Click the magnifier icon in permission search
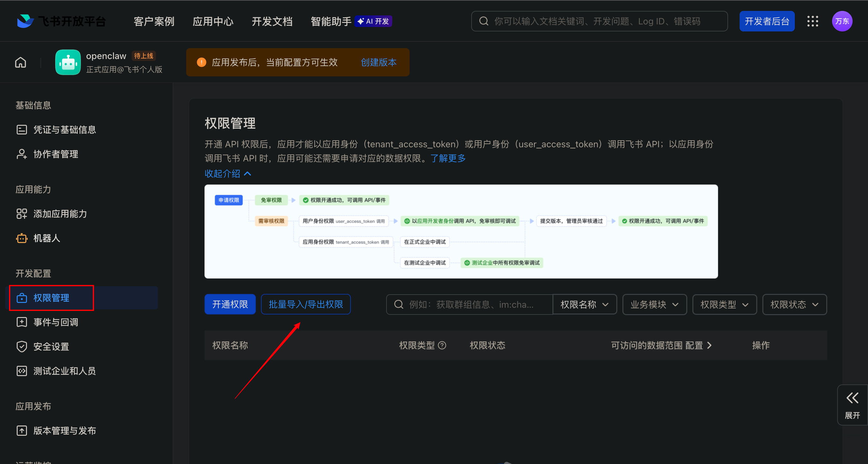 [x=399, y=305]
